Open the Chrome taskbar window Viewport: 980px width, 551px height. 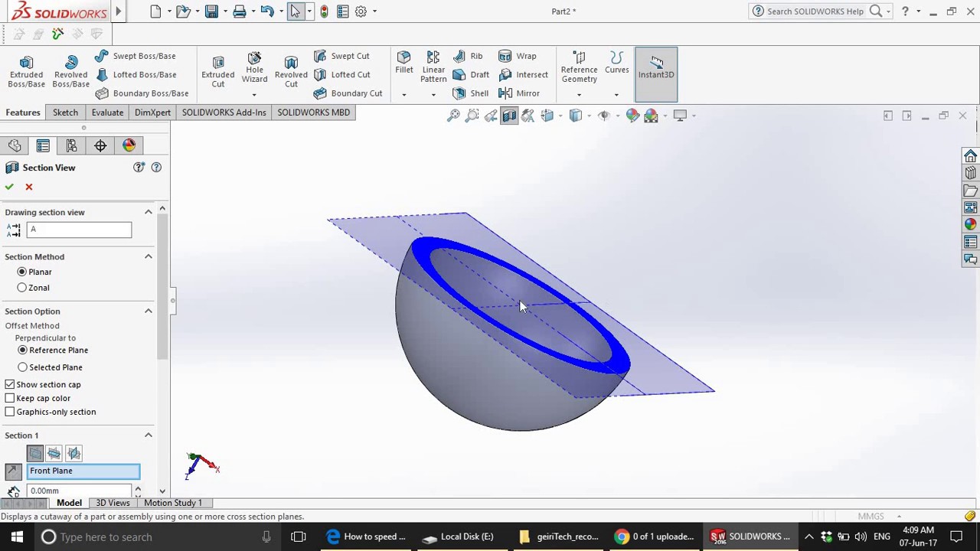coord(656,536)
